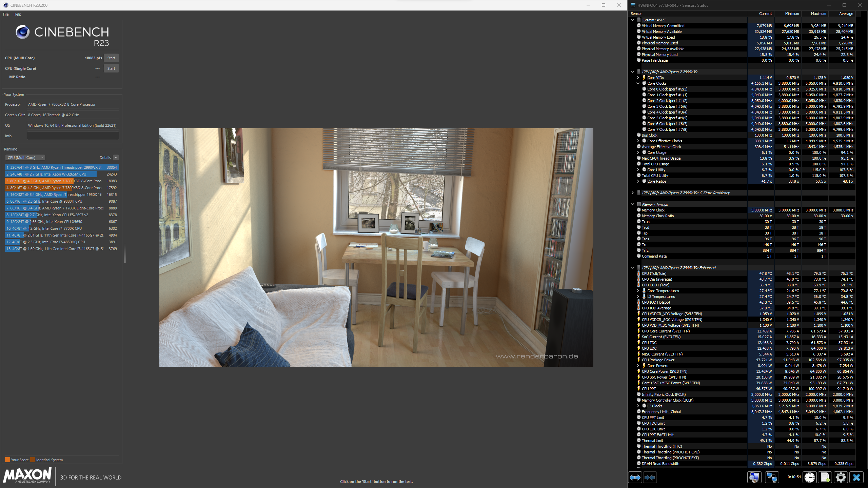Open Cinebench File menu

pos(6,14)
